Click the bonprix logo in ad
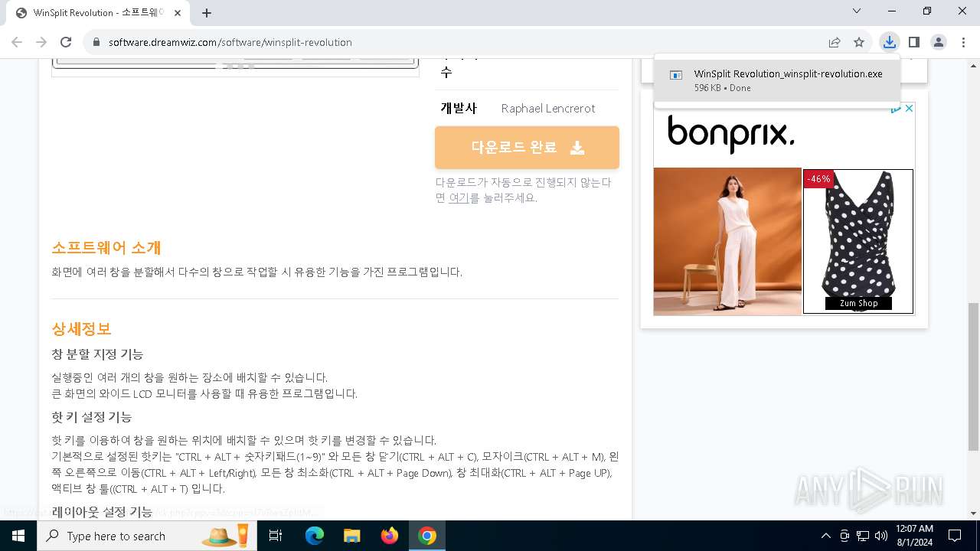Viewport: 980px width, 551px height. pyautogui.click(x=731, y=134)
